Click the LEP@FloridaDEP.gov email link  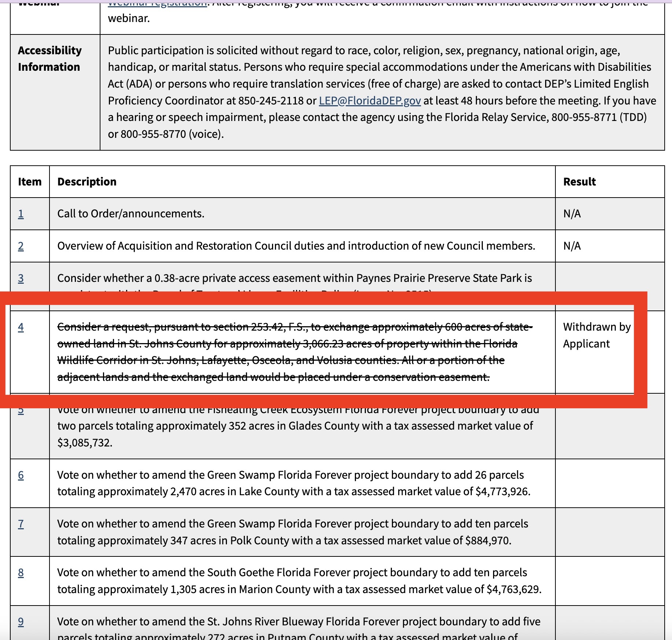[370, 101]
